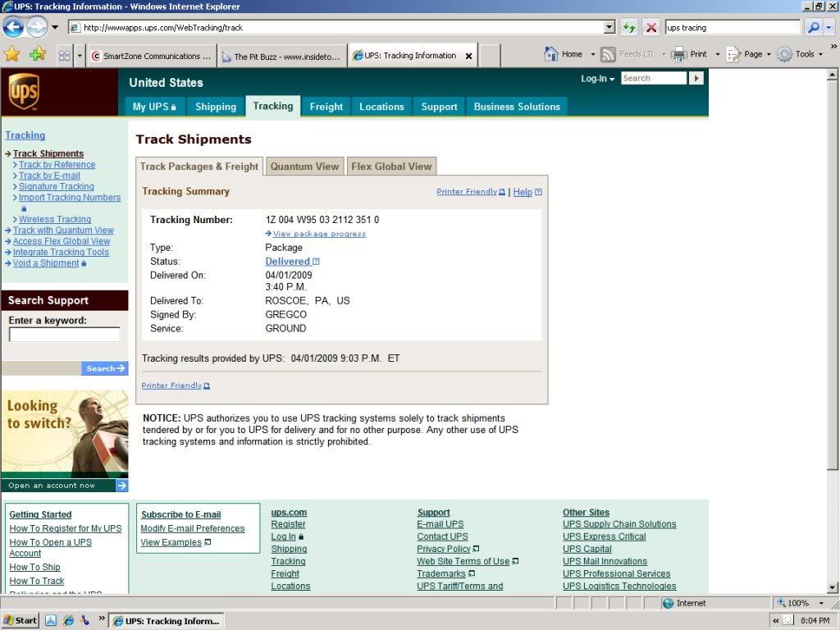Viewport: 840px width, 630px height.
Task: Click the Quick Tabs grid icon
Action: (64, 55)
